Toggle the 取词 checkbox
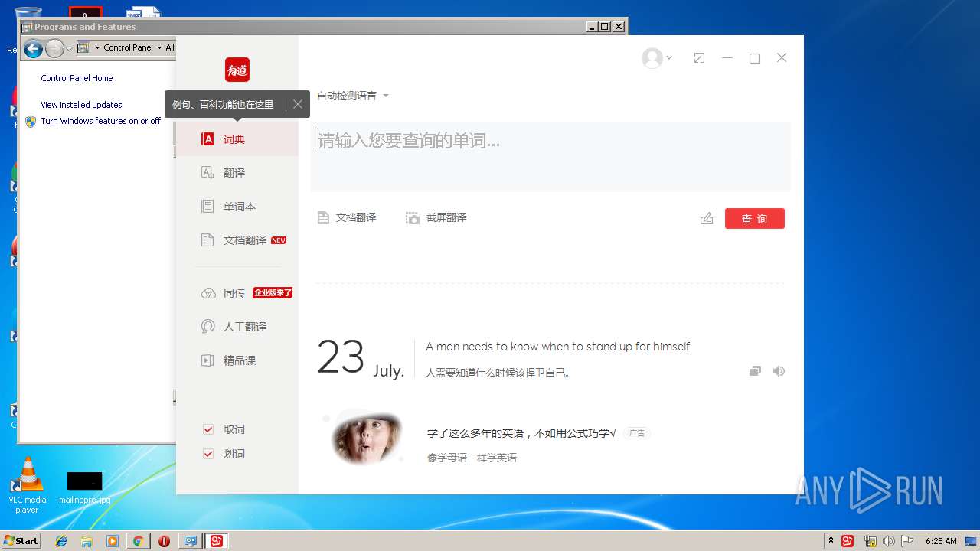The height and width of the screenshot is (551, 980). [x=208, y=429]
